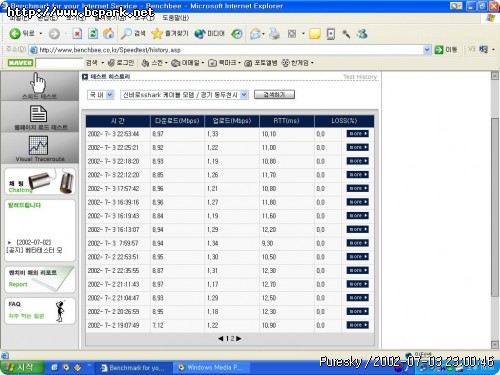This screenshot has width=500, height=375.
Task: Open the History icon in toolbar
Action: click(x=237, y=34)
